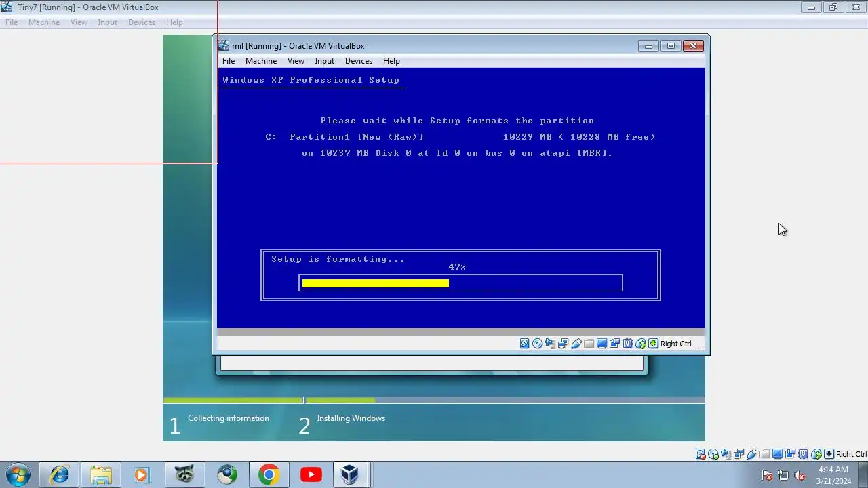Click shared folders indicator in mil window status bar

coord(589,344)
